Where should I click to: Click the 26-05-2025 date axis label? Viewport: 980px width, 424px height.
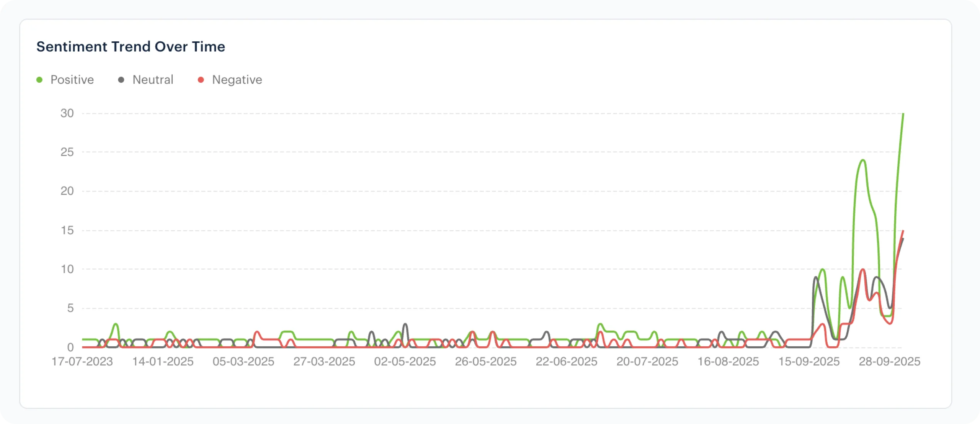(x=486, y=362)
